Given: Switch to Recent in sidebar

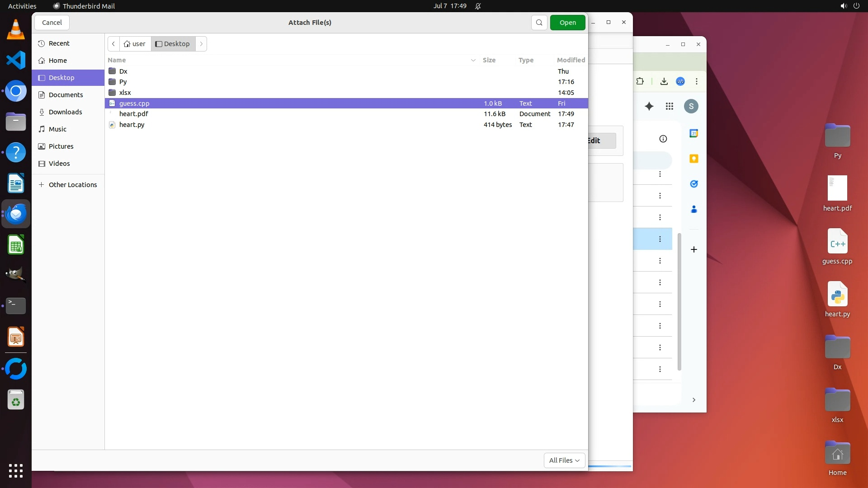Looking at the screenshot, I should click(59, 43).
